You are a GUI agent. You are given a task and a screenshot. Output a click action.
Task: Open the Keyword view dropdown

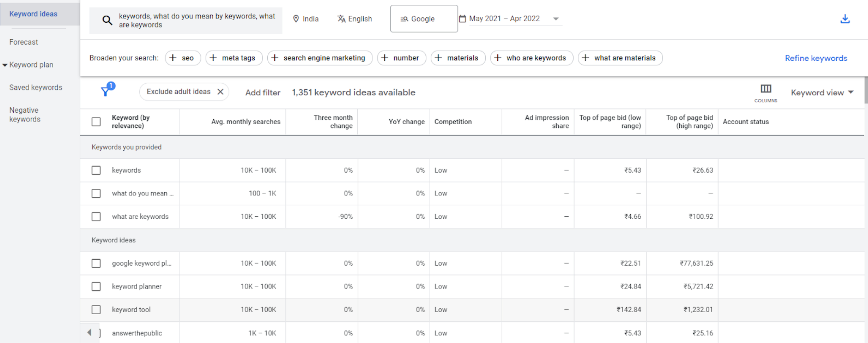coord(822,92)
